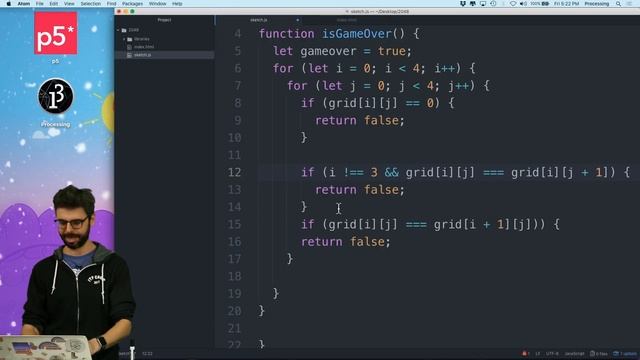Open Spotlight search in the menu bar
The height and width of the screenshot is (360, 640).
point(618,4)
